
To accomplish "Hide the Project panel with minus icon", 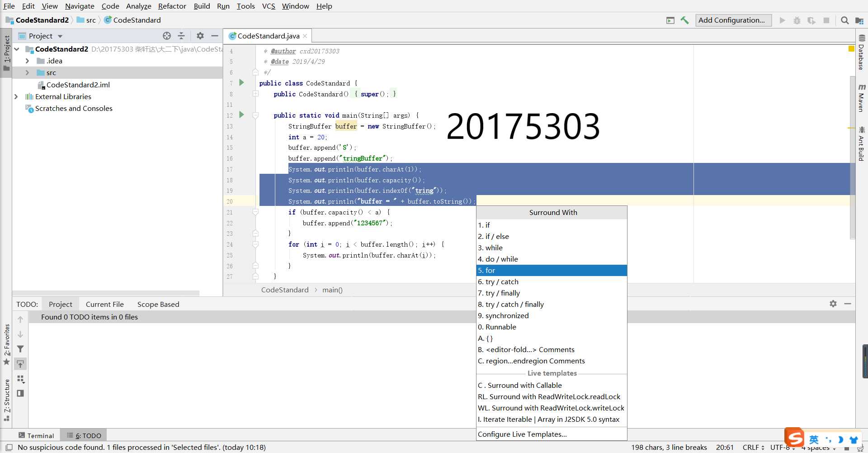I will [215, 36].
